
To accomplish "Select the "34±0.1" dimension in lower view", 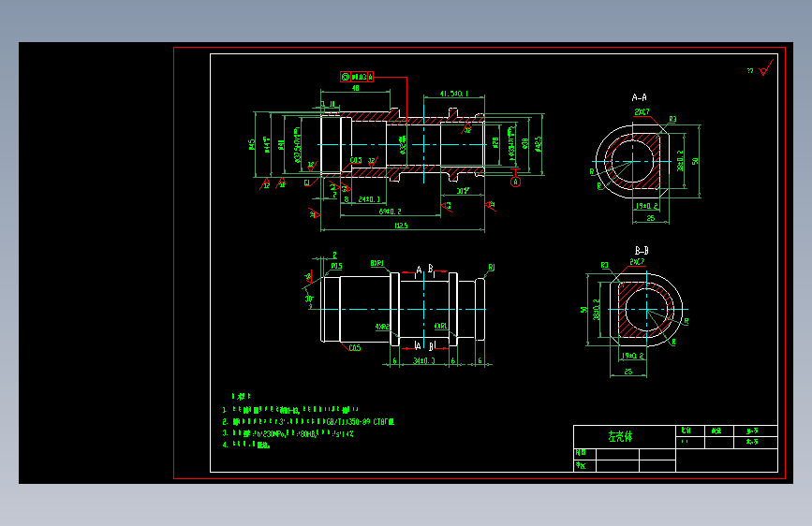I will point(423,360).
